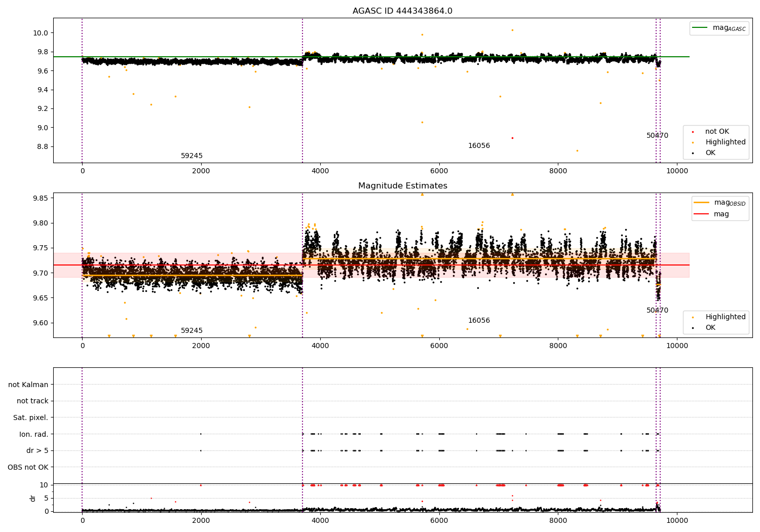
Task: Click x-axis tick 10000 under the top plot
Action: [677, 171]
